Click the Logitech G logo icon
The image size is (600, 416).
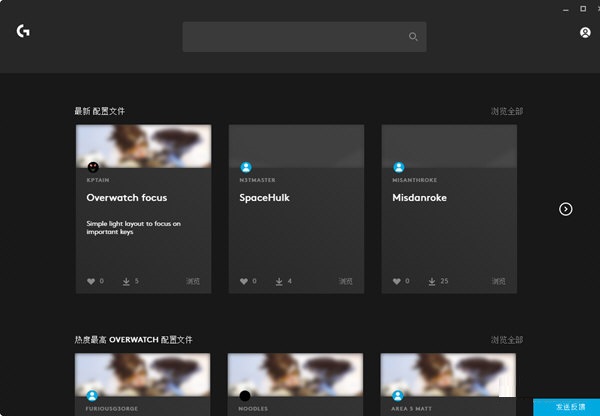tap(23, 31)
